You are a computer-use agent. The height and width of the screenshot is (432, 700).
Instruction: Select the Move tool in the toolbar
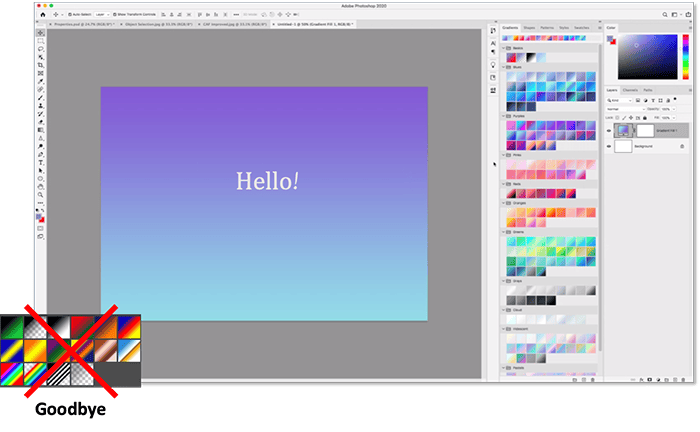(x=40, y=31)
